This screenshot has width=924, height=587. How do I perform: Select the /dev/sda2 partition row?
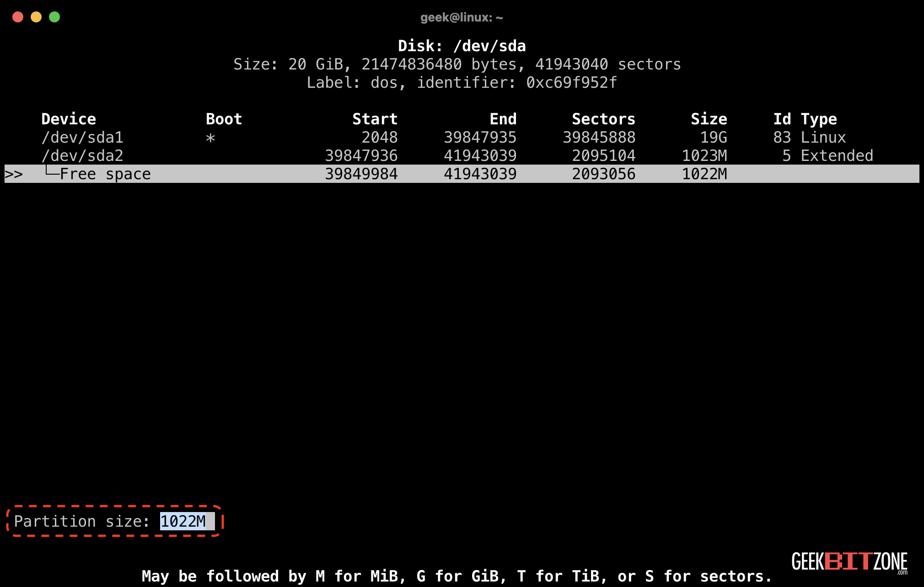[x=462, y=155]
